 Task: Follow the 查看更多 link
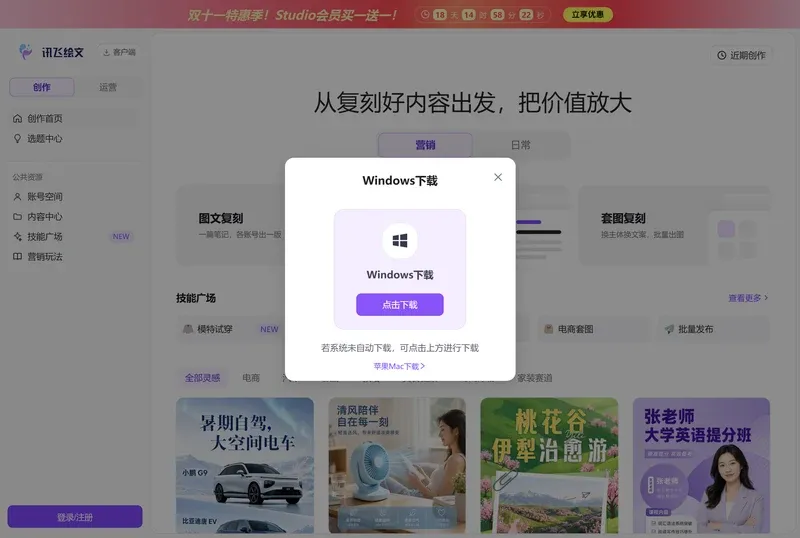[748, 298]
